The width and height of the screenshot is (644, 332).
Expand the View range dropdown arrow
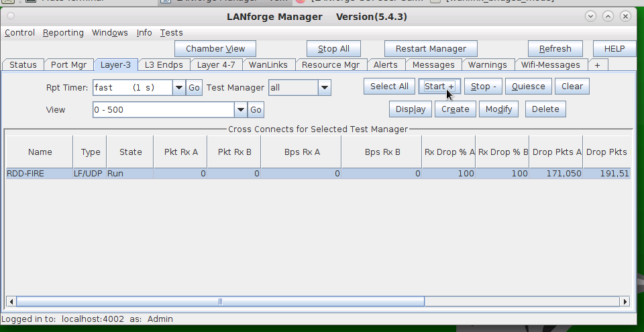(x=241, y=110)
